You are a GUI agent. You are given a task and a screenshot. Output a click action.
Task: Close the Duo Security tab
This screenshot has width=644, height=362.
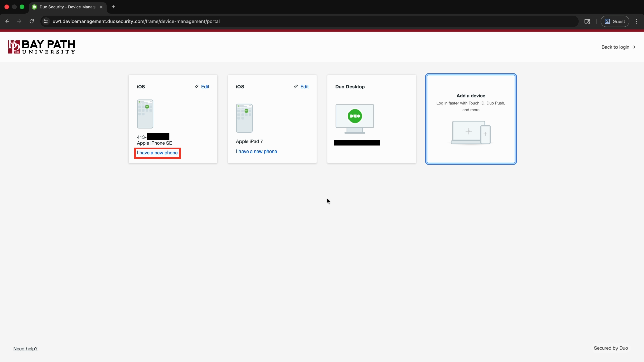click(x=101, y=7)
